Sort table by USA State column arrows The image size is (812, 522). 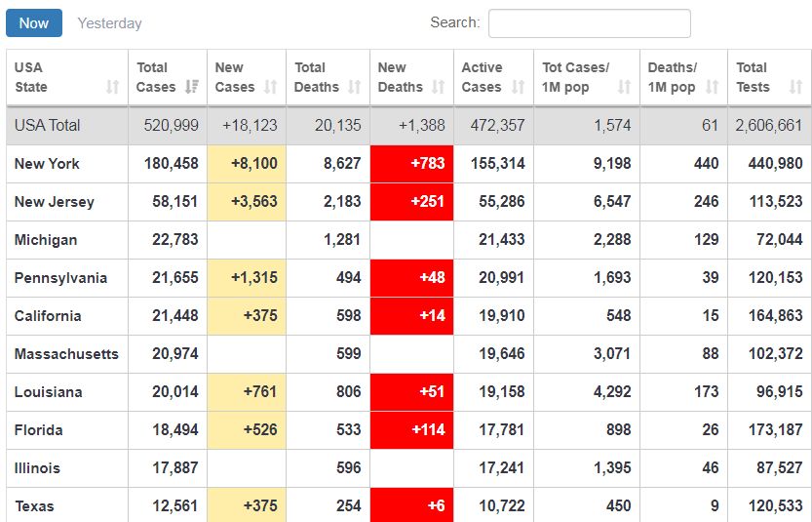coord(112,88)
